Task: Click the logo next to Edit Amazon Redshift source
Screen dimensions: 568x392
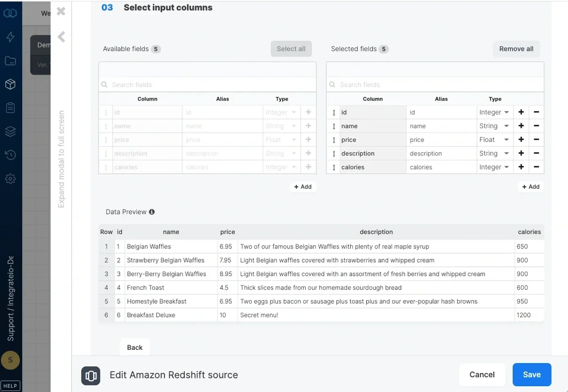Action: pyautogui.click(x=90, y=376)
